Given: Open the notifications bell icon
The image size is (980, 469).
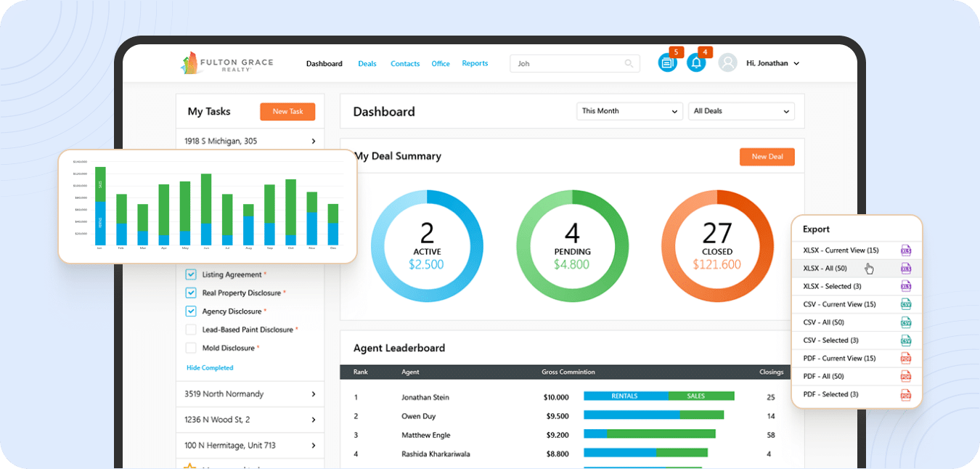Looking at the screenshot, I should click(x=696, y=62).
